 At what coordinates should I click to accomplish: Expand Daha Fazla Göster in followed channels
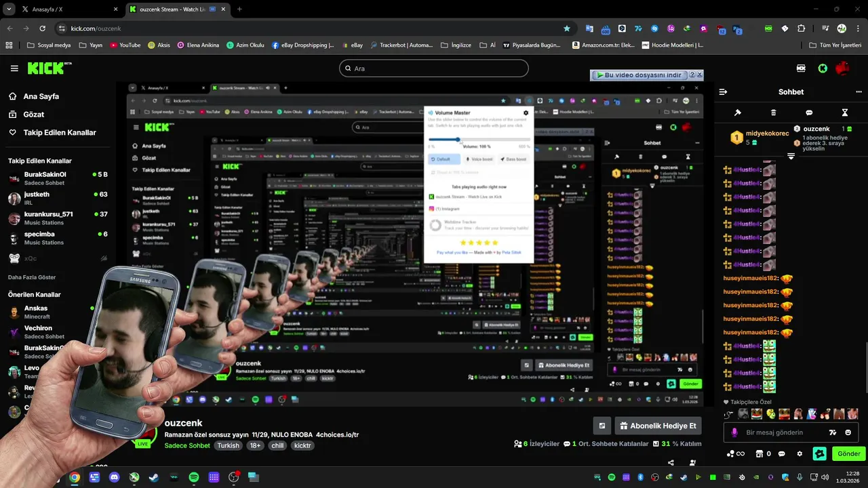tap(32, 277)
